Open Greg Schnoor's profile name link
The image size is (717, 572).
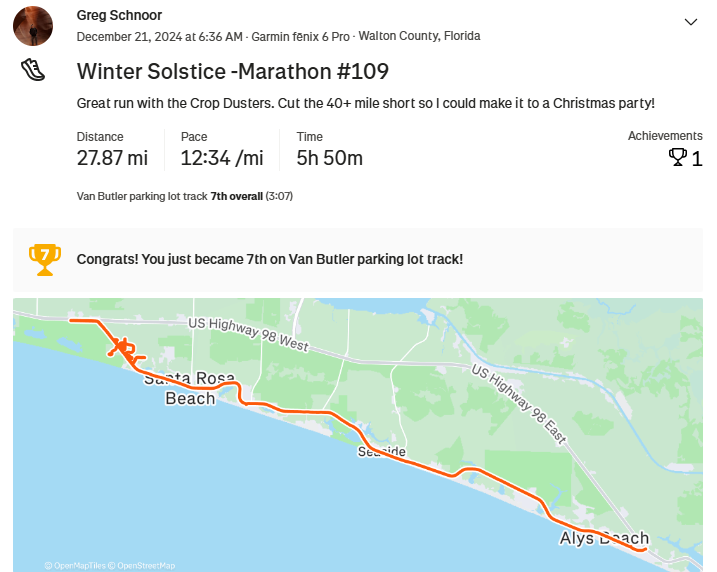click(119, 15)
